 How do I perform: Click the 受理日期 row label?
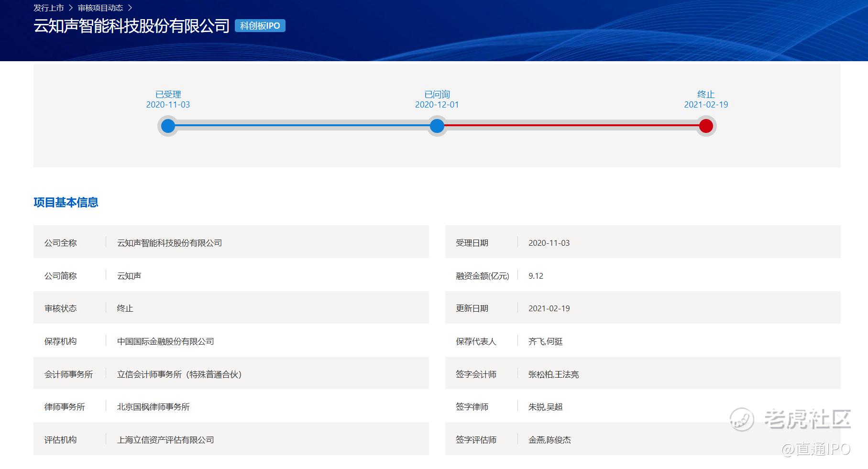[x=472, y=243]
